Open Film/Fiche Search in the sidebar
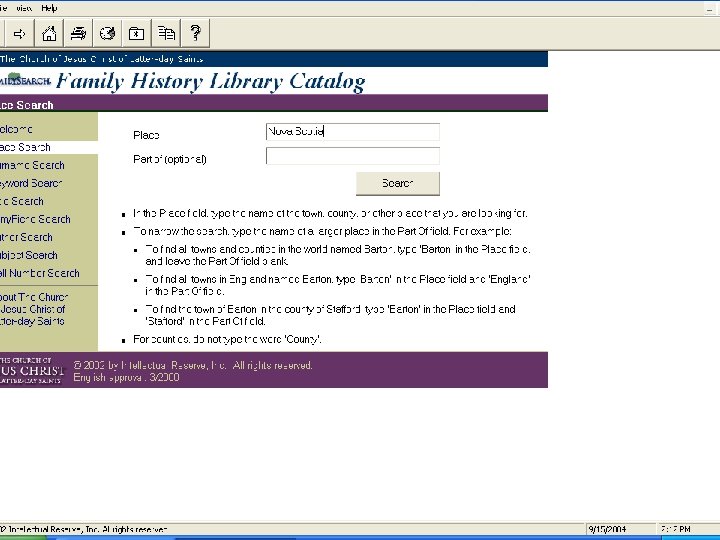Screen dimensions: 720x540 tap(35, 219)
